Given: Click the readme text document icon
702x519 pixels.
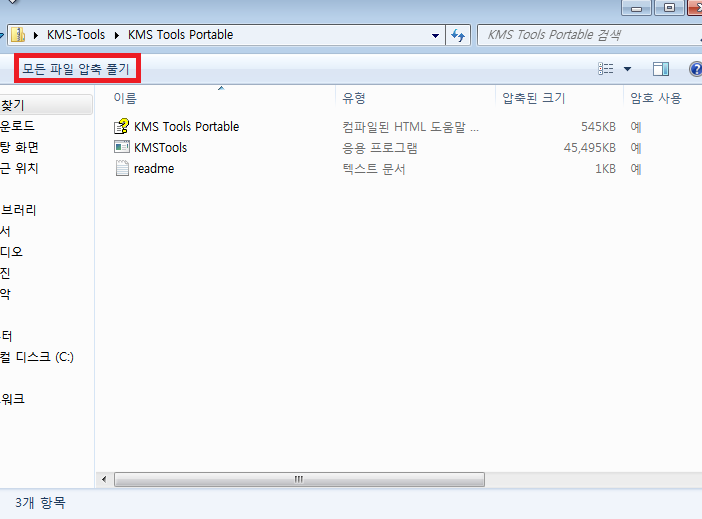Looking at the screenshot, I should pyautogui.click(x=122, y=169).
